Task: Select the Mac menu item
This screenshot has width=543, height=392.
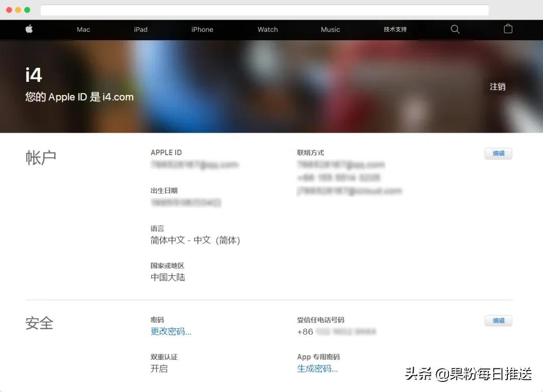Action: [x=83, y=29]
